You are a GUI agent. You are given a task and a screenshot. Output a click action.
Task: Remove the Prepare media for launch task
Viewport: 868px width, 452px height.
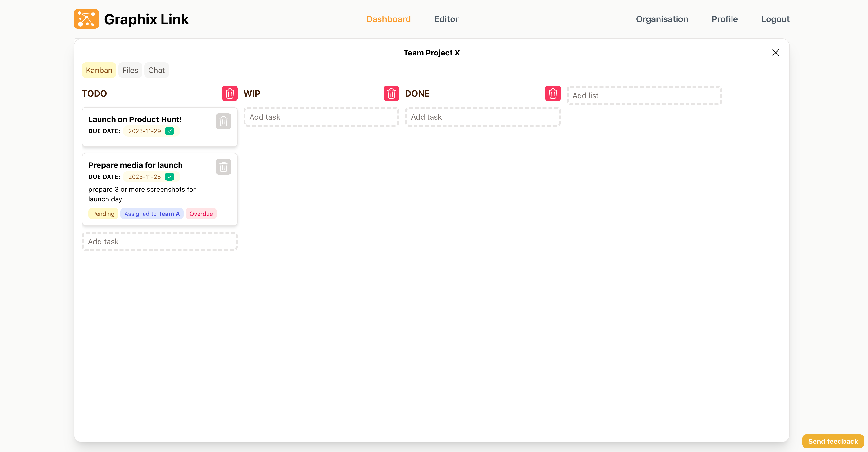[x=223, y=167]
